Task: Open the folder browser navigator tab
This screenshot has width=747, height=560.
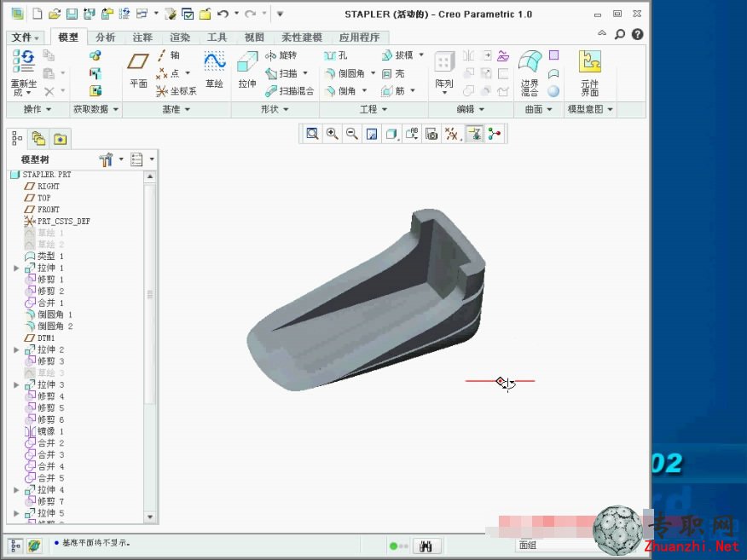Action: click(x=38, y=139)
